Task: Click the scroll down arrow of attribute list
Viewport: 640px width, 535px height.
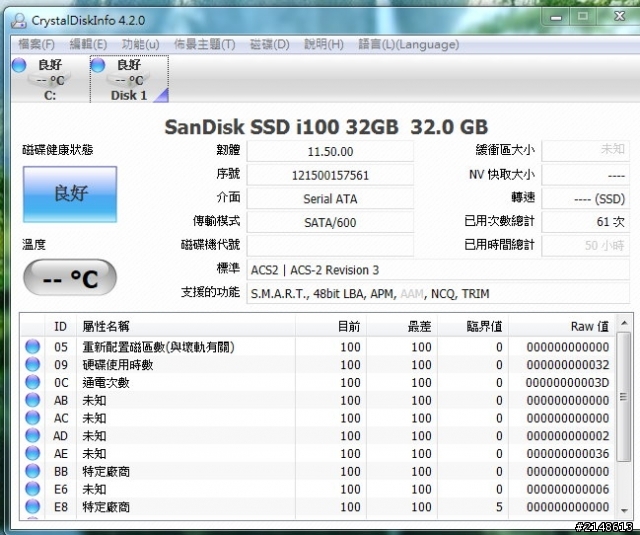Action: (624, 511)
